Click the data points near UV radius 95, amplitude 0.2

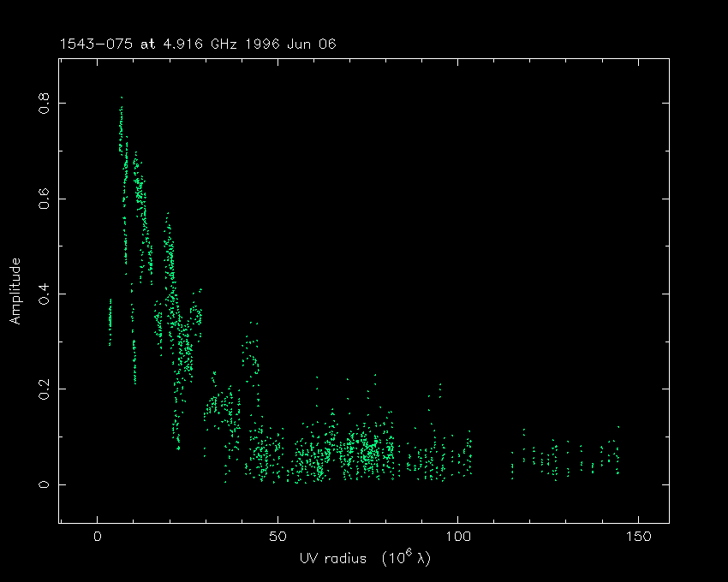[x=440, y=390]
